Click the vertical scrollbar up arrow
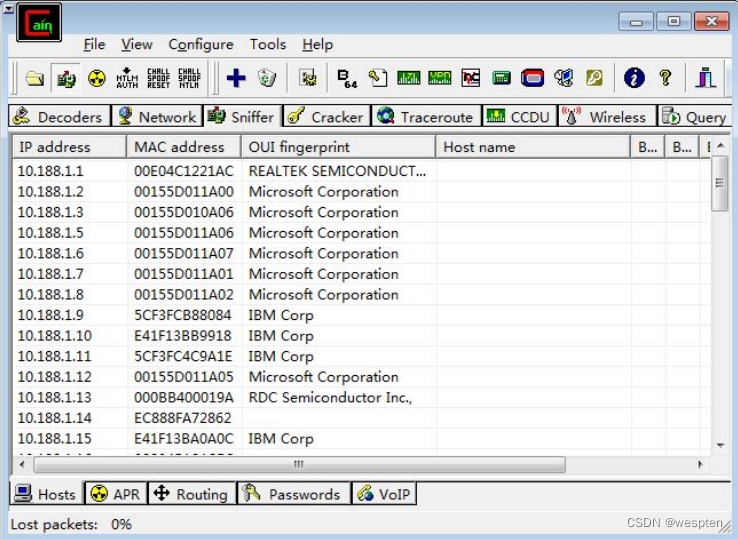Viewport: 738px width, 539px height. pyautogui.click(x=720, y=146)
